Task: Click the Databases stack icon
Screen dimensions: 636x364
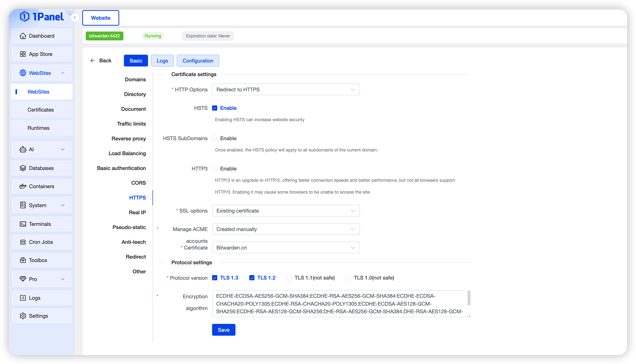Action: coord(23,168)
